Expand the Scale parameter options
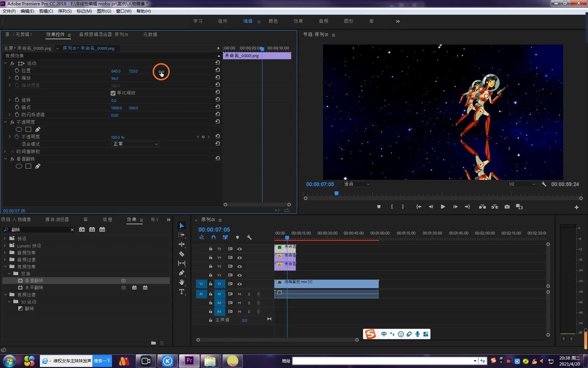This screenshot has width=588, height=368. (x=9, y=78)
